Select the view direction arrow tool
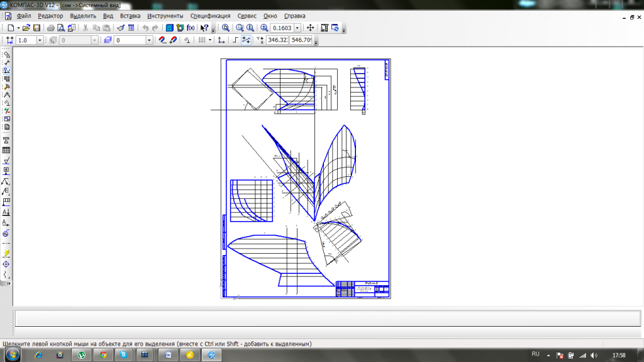Viewport: 644px width, 362px height. [6, 222]
